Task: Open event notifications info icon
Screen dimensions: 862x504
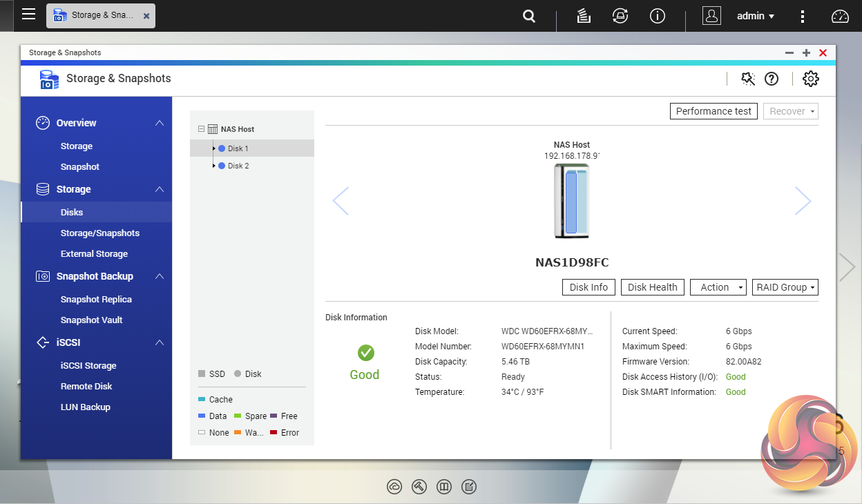Action: (x=658, y=16)
